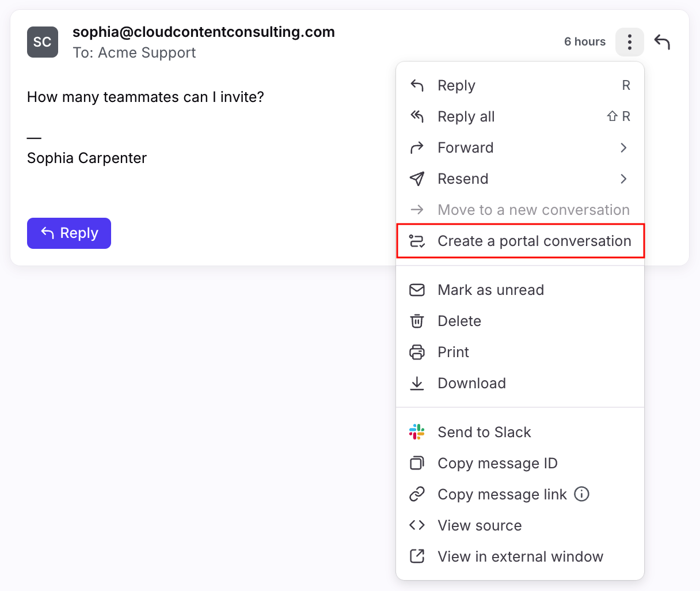Viewport: 700px width, 591px height.
Task: Click the envelope Mark as unread icon
Action: tap(417, 290)
